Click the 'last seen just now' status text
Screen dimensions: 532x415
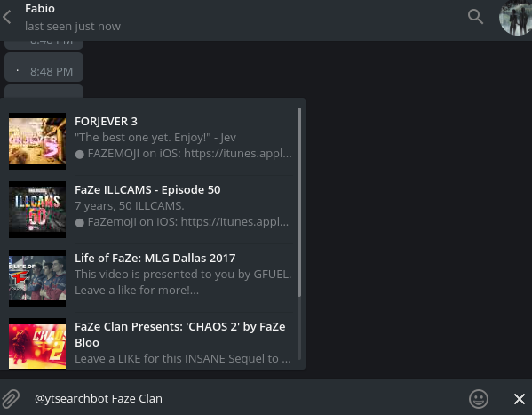73,26
